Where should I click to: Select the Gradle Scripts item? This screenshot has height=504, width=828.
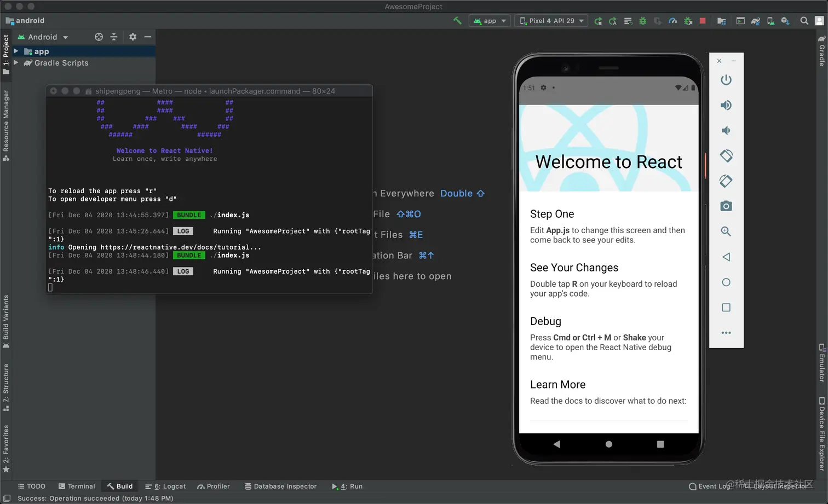tap(61, 63)
